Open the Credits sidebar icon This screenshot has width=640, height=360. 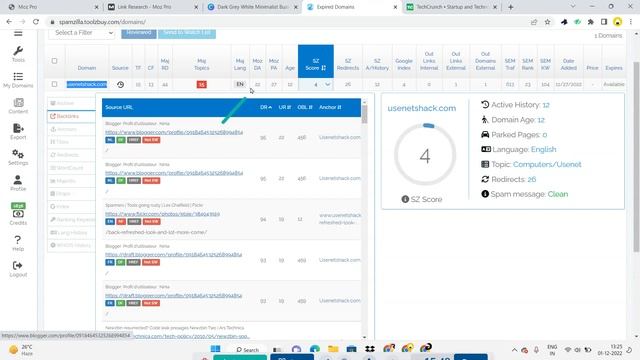pyautogui.click(x=18, y=214)
